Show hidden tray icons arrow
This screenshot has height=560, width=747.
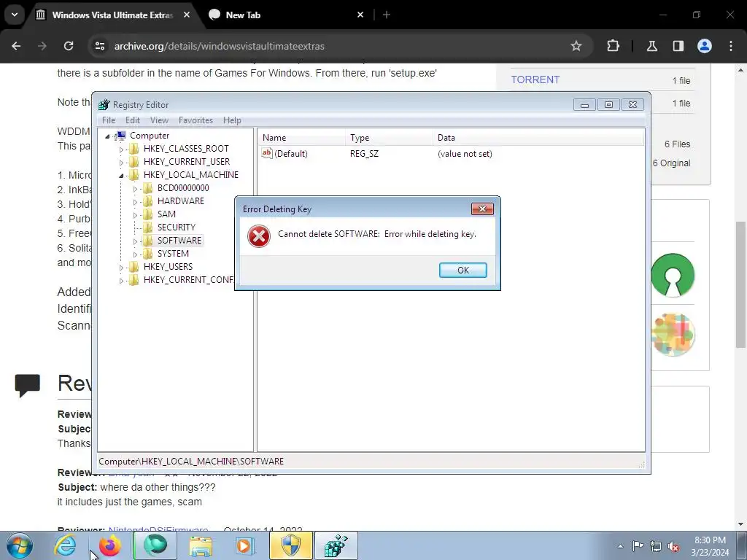[620, 546]
